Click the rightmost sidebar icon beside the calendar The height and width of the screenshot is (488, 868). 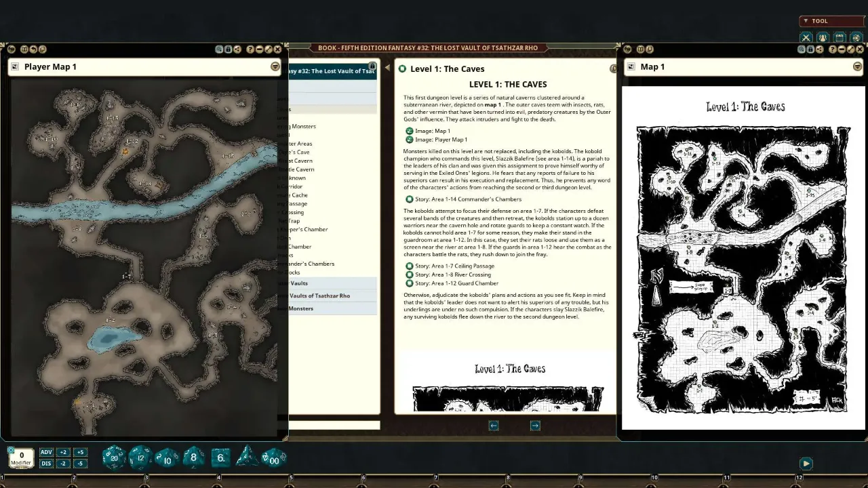(856, 38)
